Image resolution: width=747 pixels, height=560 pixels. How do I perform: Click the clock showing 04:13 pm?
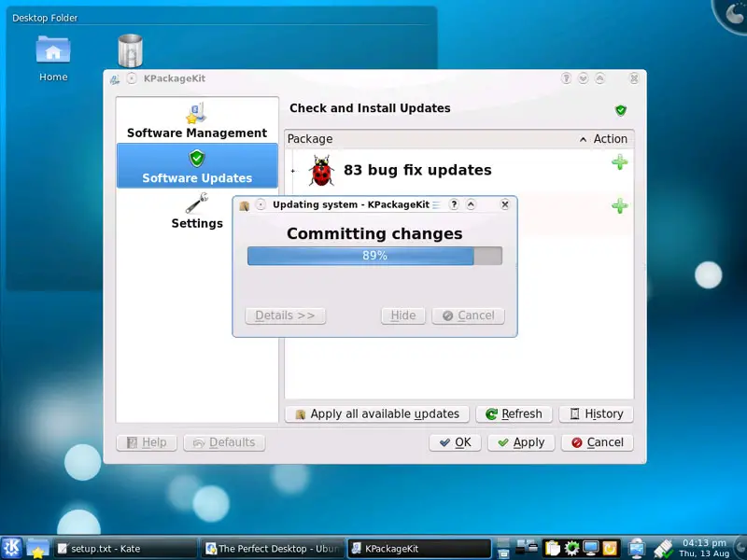(x=704, y=548)
